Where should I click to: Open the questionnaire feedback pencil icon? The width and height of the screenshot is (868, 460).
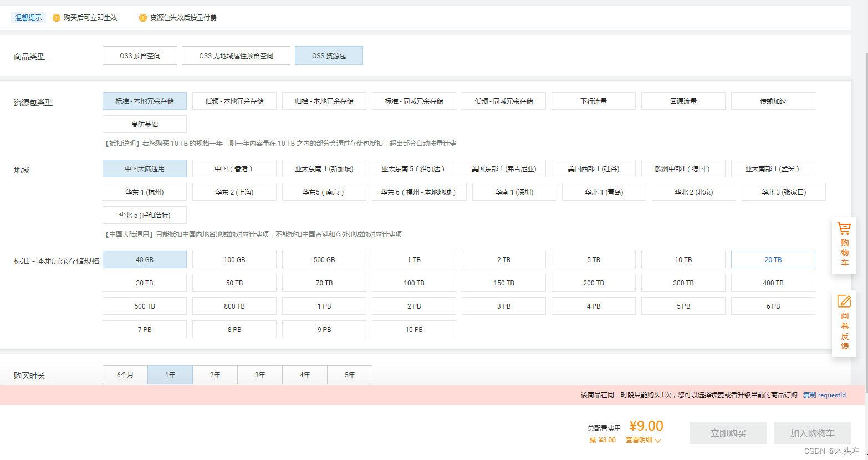[x=844, y=301]
